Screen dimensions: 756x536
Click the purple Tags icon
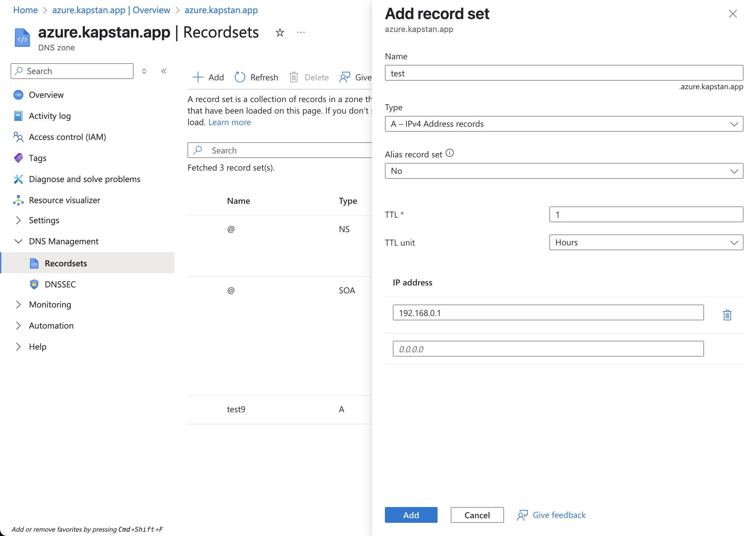18,158
